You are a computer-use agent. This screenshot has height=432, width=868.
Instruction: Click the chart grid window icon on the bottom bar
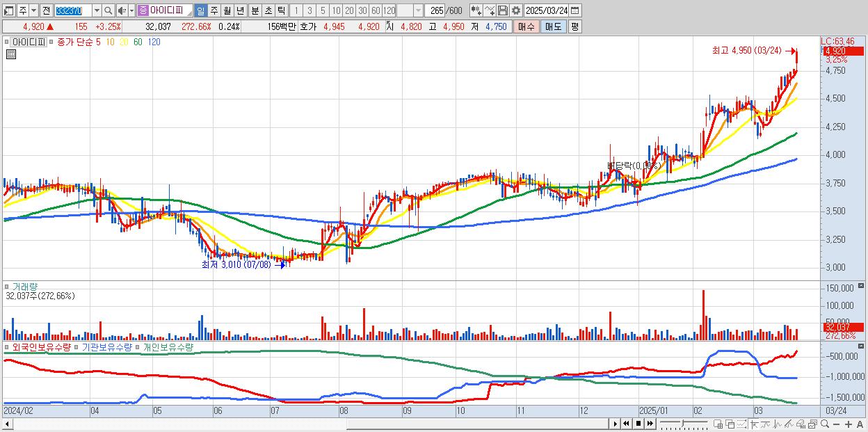pyautogui.click(x=718, y=424)
